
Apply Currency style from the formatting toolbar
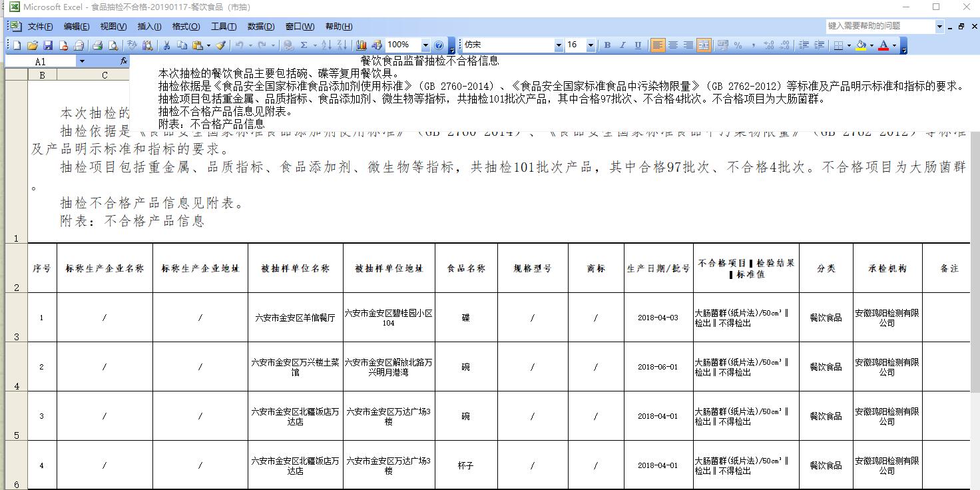722,45
